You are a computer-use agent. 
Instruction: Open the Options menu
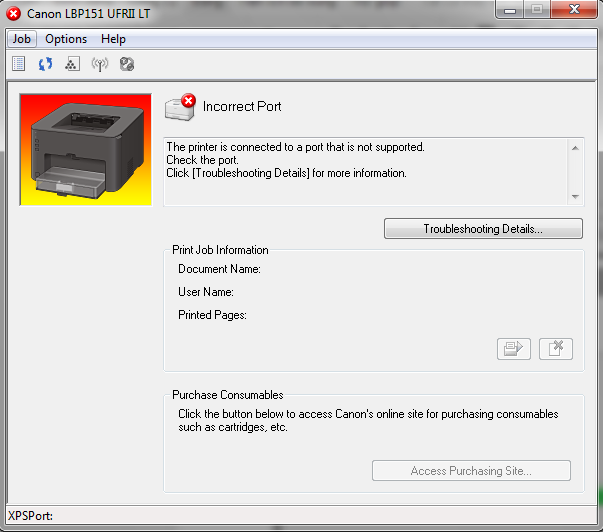(x=66, y=39)
